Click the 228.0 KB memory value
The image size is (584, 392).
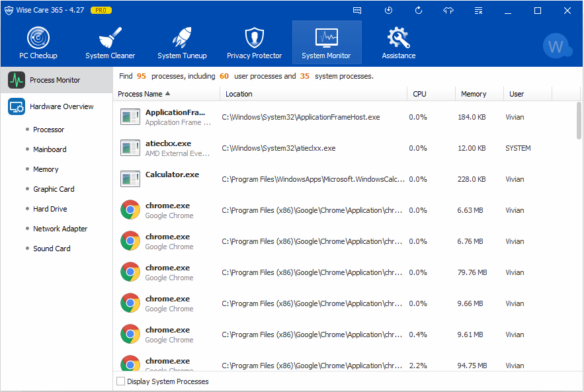click(x=472, y=179)
